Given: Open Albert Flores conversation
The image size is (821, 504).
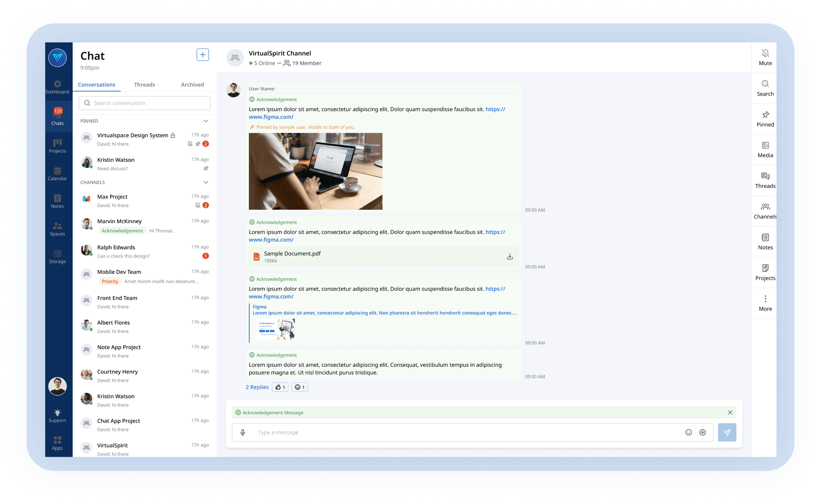Looking at the screenshot, I should coord(145,327).
